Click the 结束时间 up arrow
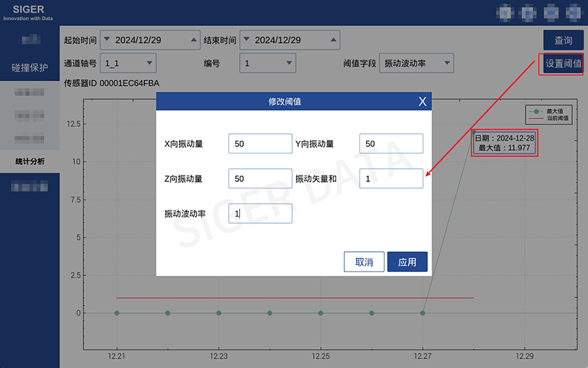Screen dimensions: 588x368 [333, 40]
